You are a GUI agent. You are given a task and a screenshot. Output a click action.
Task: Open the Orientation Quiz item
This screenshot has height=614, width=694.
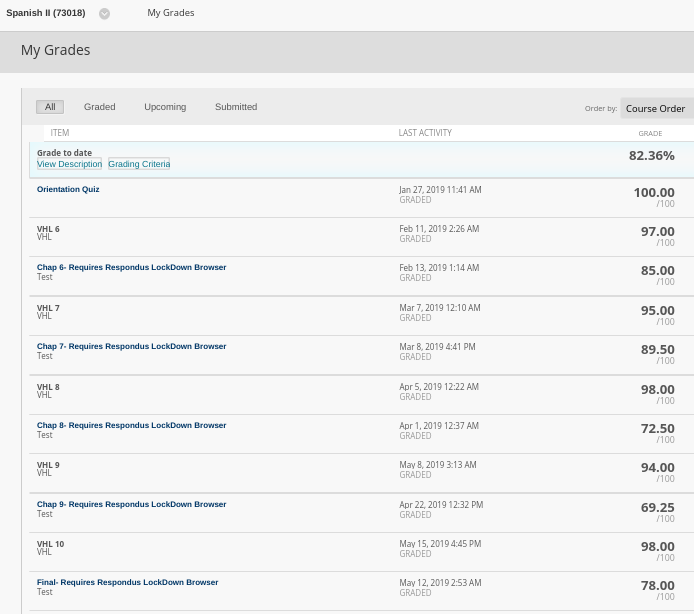tap(68, 189)
